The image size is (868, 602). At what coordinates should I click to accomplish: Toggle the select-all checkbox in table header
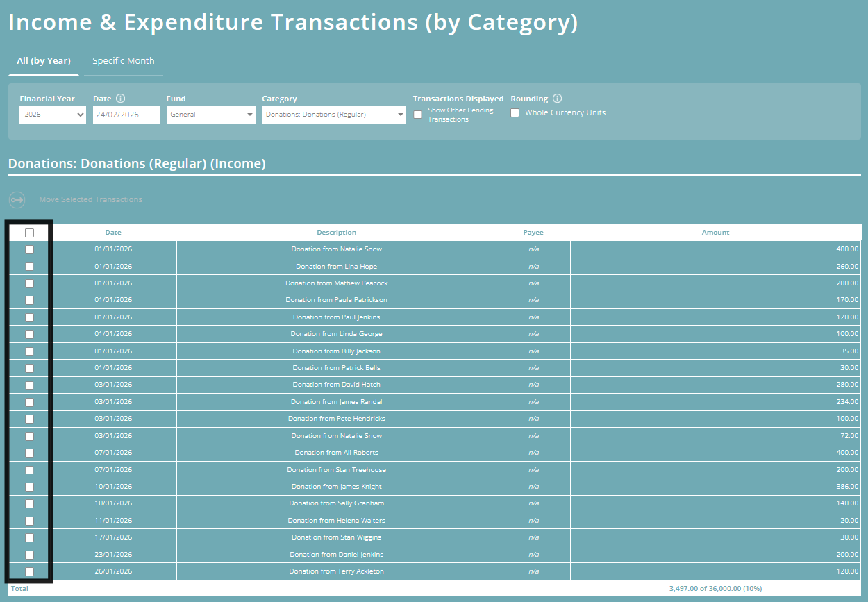[x=28, y=233]
